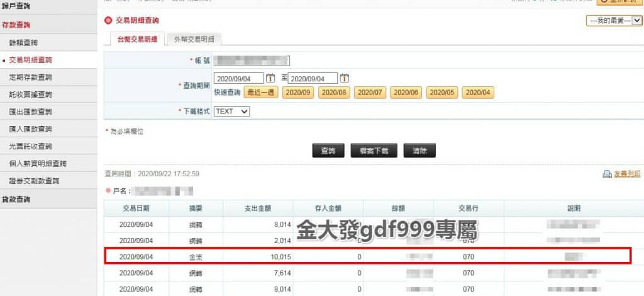Open the end date calendar picker
The image size is (644, 296).
pos(344,79)
